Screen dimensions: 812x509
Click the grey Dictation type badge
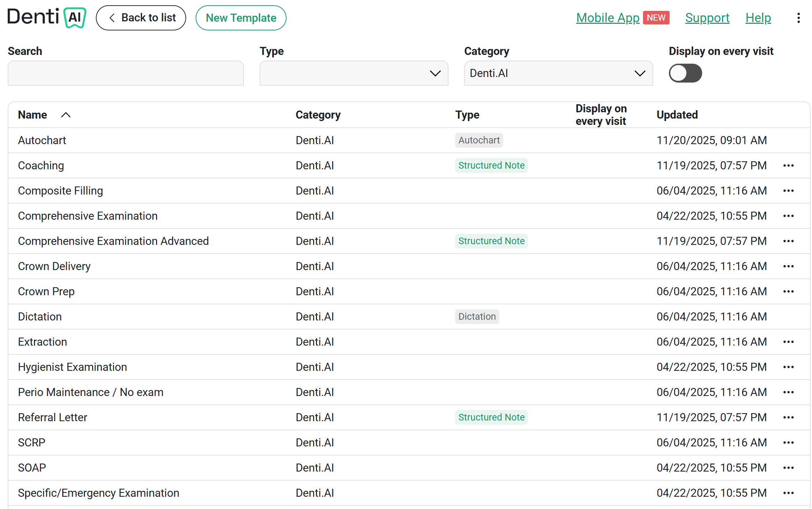coord(477,317)
